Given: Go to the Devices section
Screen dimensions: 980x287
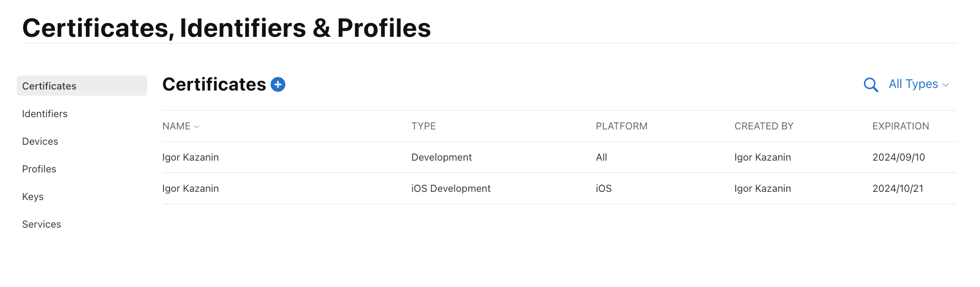Looking at the screenshot, I should (40, 141).
